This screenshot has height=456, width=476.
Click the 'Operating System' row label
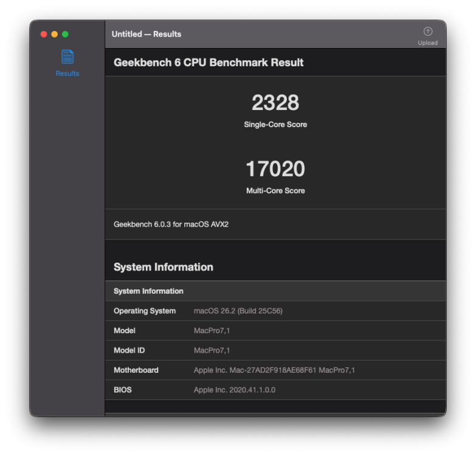[x=145, y=311]
